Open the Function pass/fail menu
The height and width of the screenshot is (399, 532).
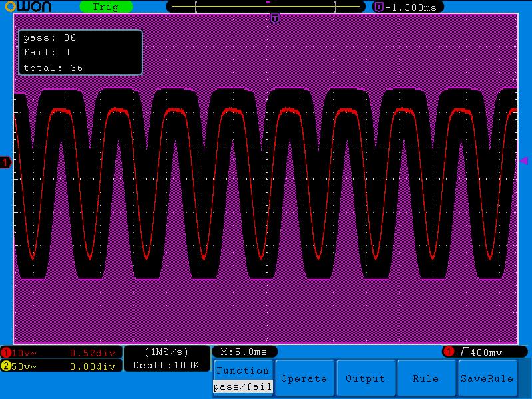coord(242,378)
